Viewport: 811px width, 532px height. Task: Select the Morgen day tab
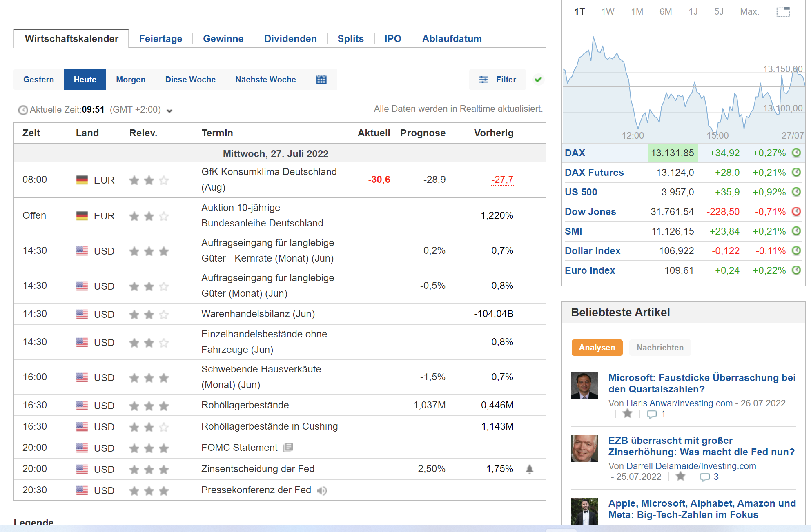click(x=131, y=80)
